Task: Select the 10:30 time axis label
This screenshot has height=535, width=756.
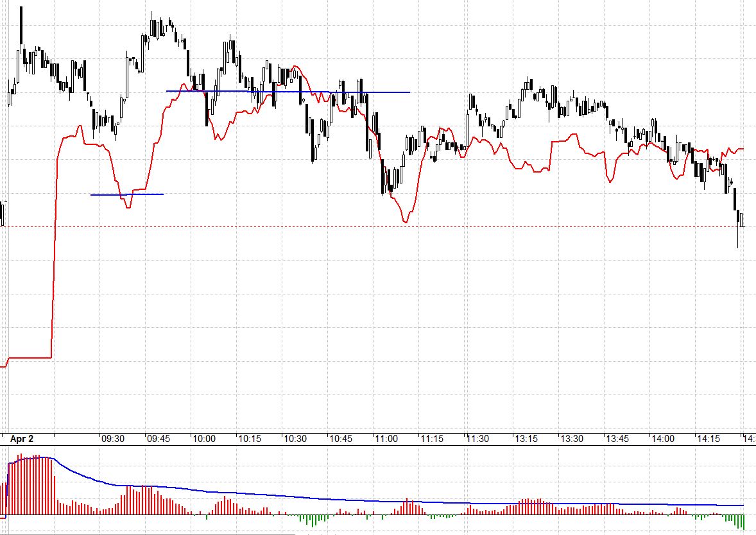Action: (296, 439)
